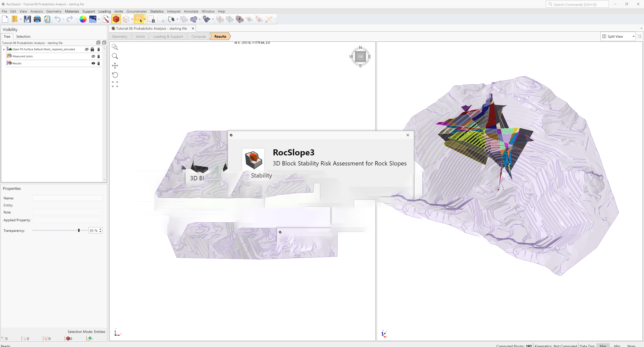Click the Rotate view tool icon
Viewport: 644px width, 347px height.
click(115, 75)
